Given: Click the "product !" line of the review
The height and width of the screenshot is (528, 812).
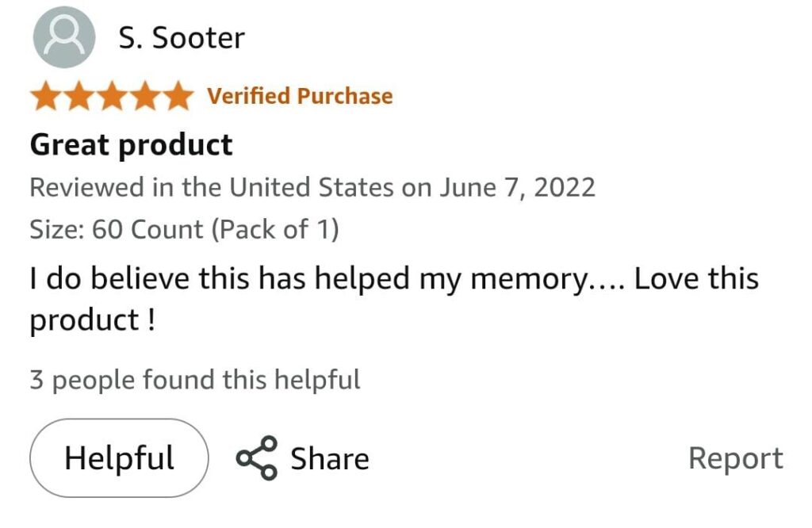Looking at the screenshot, I should click(92, 320).
